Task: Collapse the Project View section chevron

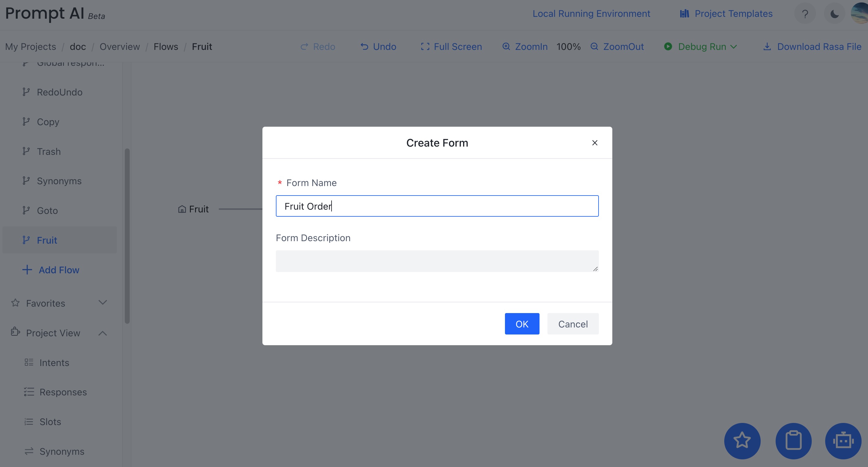Action: click(x=102, y=333)
